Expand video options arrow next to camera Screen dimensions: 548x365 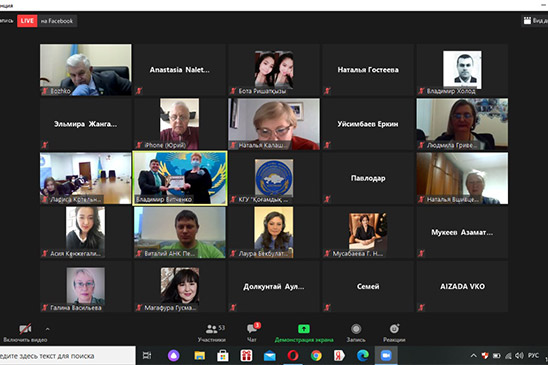tap(48, 329)
